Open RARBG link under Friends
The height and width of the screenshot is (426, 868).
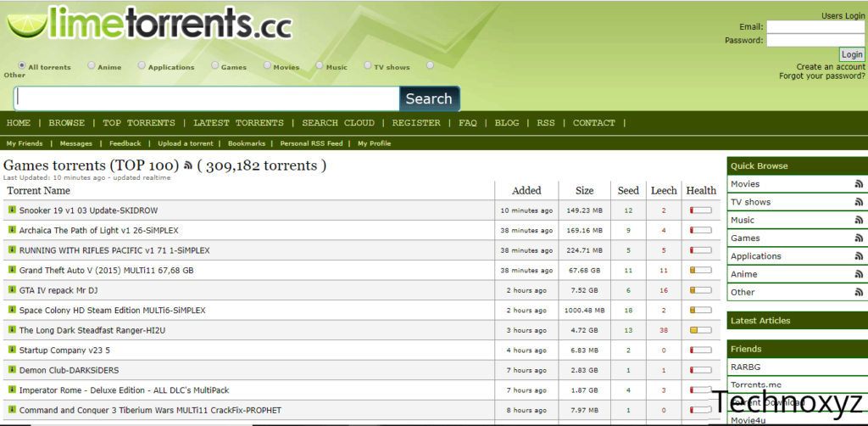[746, 367]
